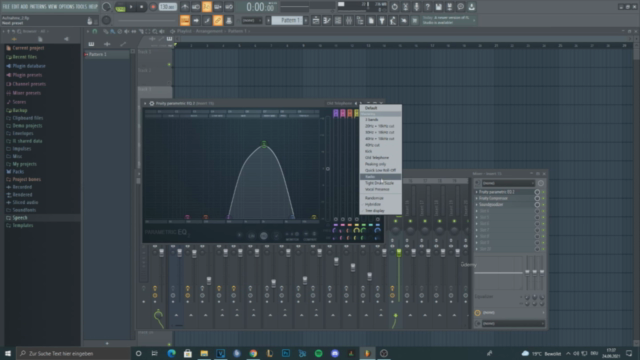Click the Windows search box on taskbar

pyautogui.click(x=73, y=353)
